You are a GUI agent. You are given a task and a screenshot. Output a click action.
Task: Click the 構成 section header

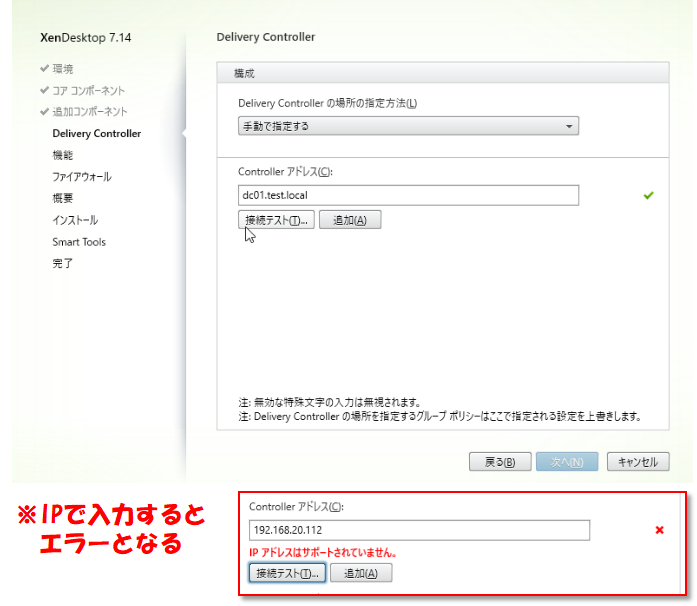pos(443,73)
